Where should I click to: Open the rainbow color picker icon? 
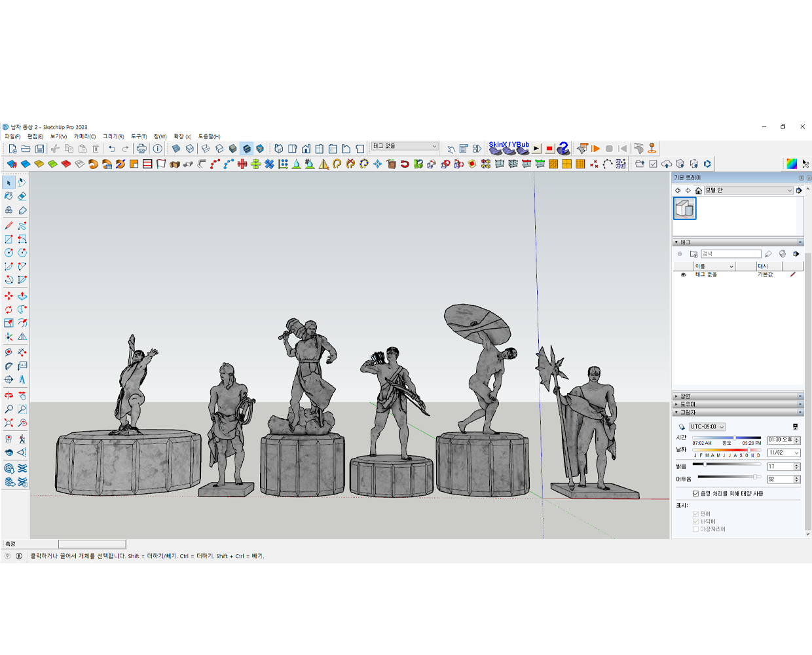792,164
